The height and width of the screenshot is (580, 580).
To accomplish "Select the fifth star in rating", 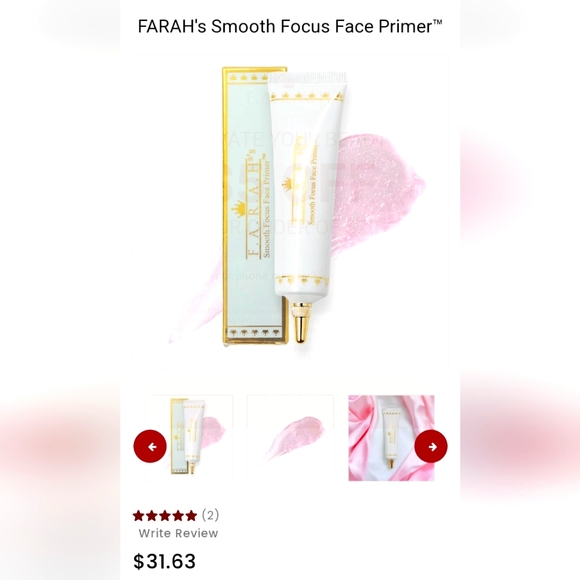I will pos(191,515).
